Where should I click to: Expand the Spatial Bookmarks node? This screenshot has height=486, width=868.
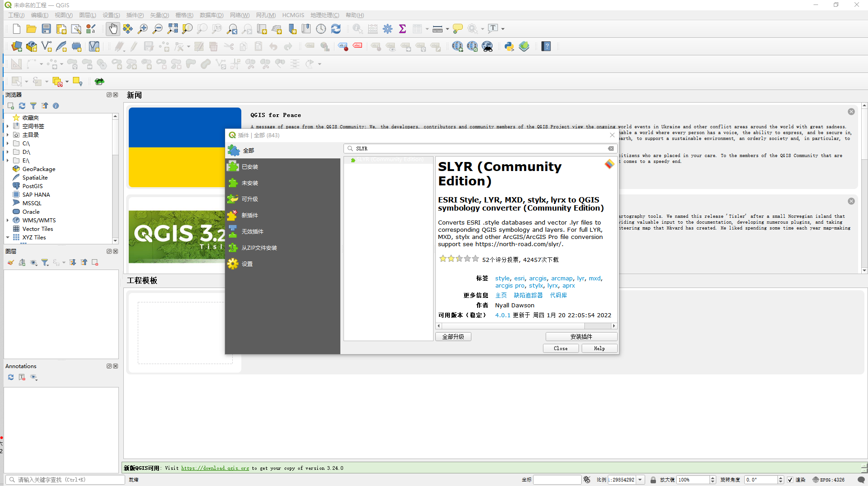pos(8,126)
